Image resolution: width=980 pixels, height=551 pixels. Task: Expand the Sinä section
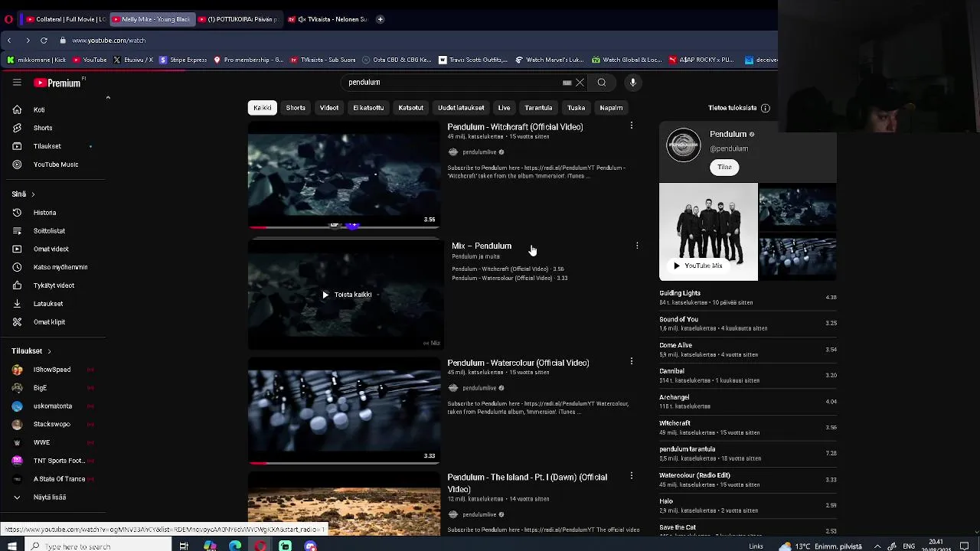tap(23, 194)
